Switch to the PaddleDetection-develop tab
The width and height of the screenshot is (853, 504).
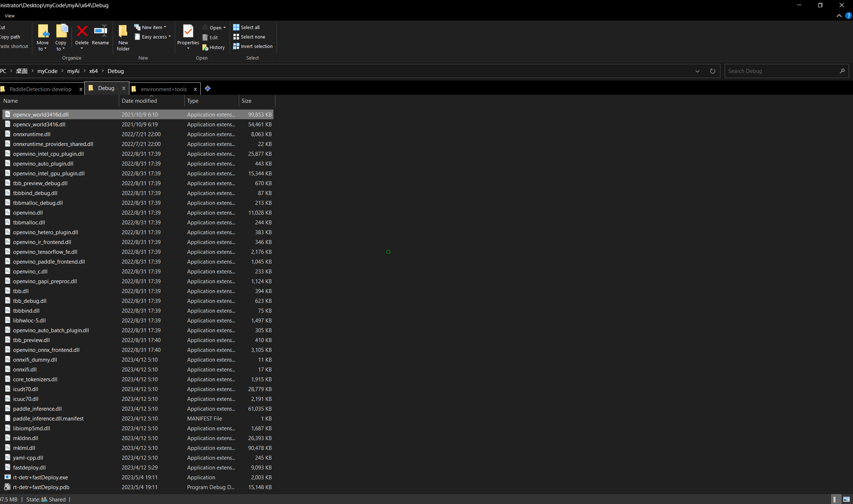41,89
